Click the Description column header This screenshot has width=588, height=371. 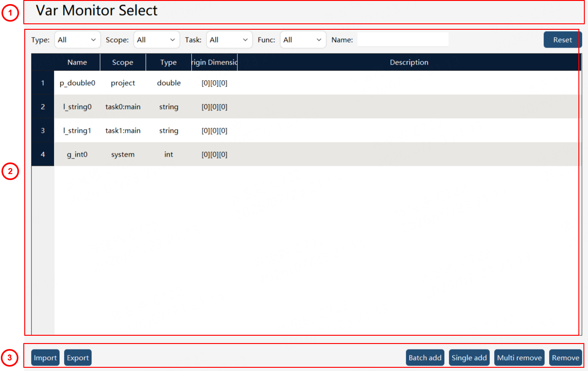coord(409,62)
